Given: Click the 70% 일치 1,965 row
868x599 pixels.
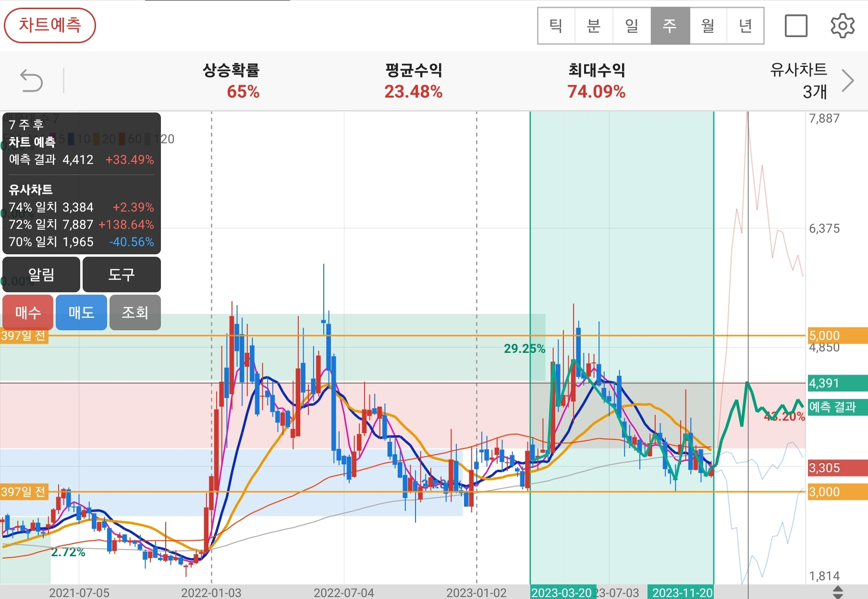Looking at the screenshot, I should pos(81,242).
